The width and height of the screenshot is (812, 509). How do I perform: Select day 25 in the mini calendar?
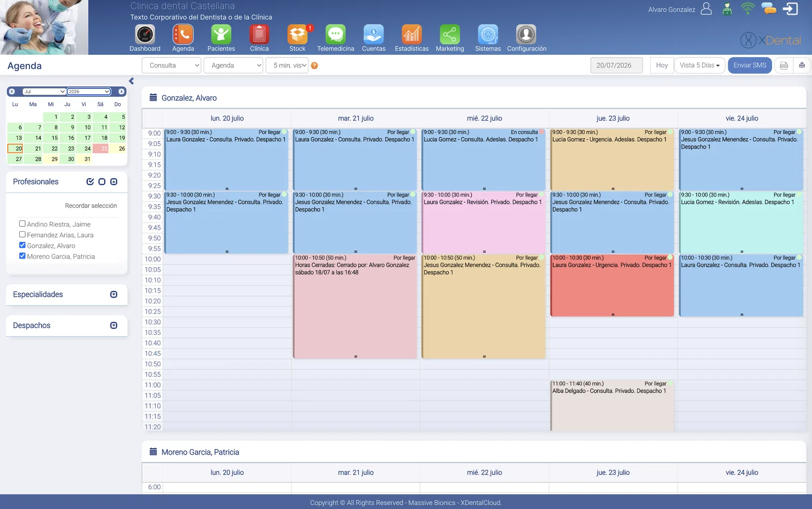[100, 148]
